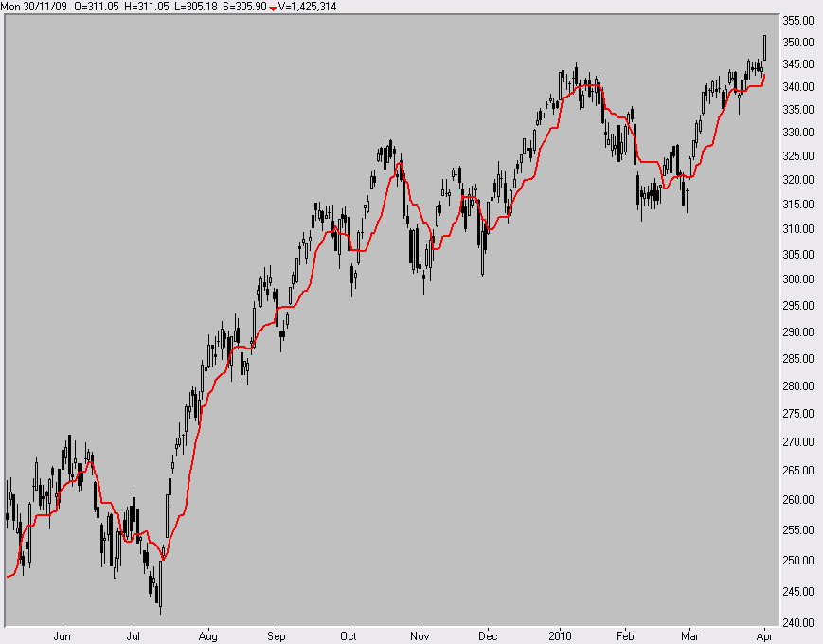This screenshot has width=823, height=644.
Task: Select the 355.00 price axis label
Action: tap(796, 20)
